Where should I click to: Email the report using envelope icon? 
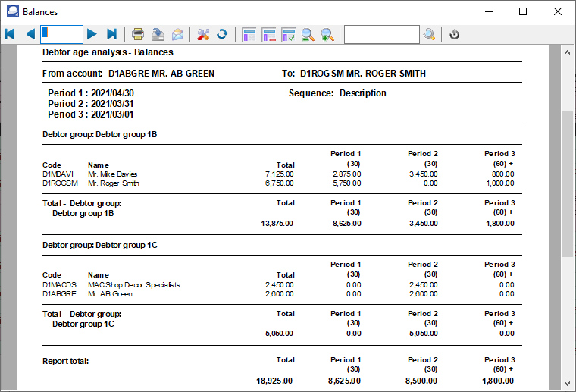click(177, 34)
